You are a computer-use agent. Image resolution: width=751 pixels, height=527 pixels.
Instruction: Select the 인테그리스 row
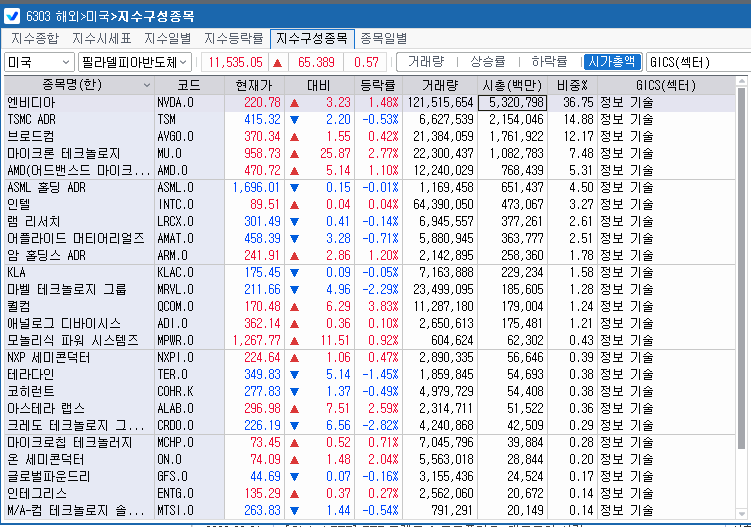[370, 493]
